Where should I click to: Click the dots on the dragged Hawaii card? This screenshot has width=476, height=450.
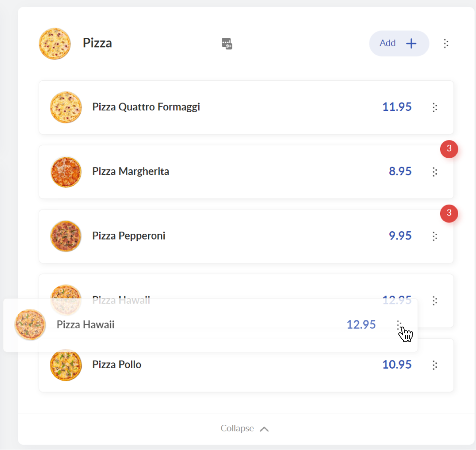[x=399, y=325]
